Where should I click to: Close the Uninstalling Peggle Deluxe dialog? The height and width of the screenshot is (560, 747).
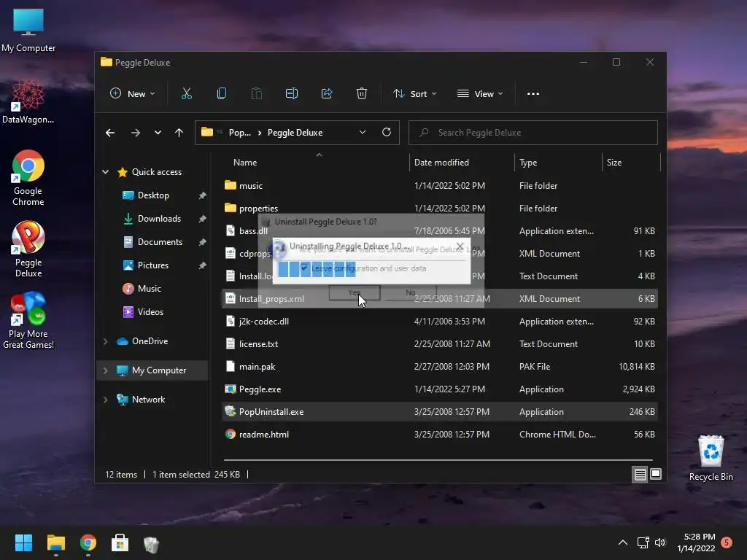pyautogui.click(x=460, y=246)
